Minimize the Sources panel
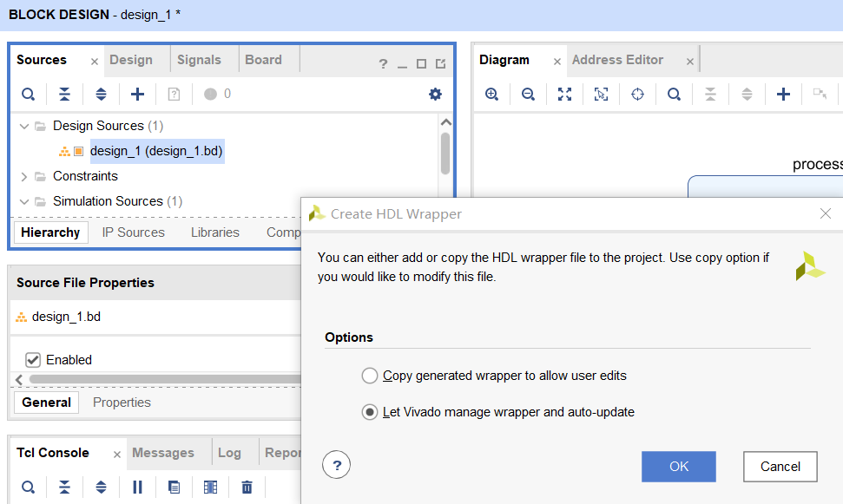 [x=402, y=66]
